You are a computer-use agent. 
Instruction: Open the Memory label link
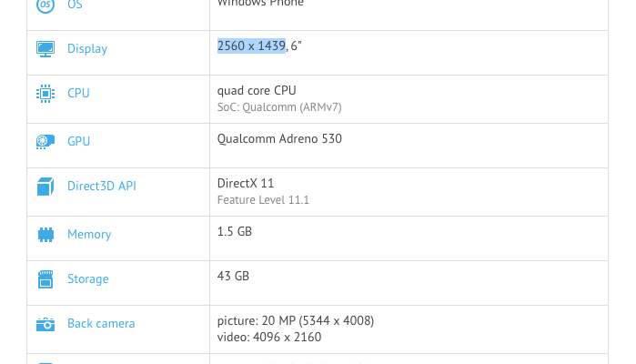(89, 235)
